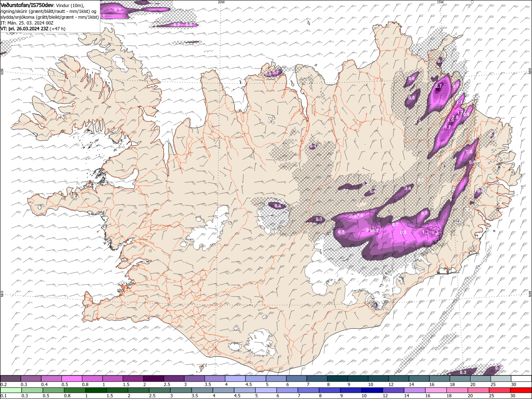The height and width of the screenshot is (399, 532).
Task: Pick the violet 12 swatch in lower legend
Action: (393, 390)
